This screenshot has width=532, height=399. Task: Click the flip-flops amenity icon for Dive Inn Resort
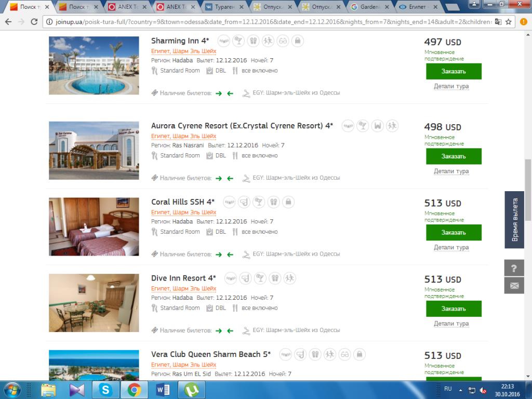275,278
